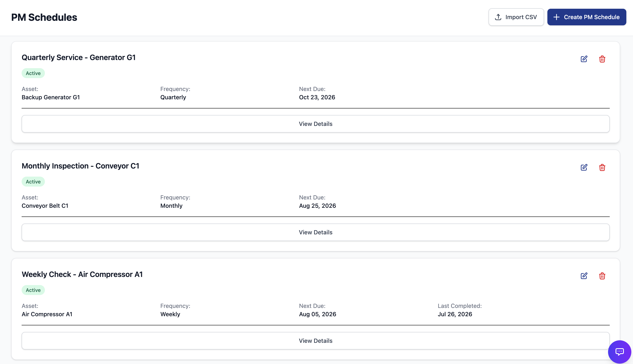Delete the Monthly Inspection Conveyor C1 schedule
Screen dimensions: 633x364
tap(602, 167)
